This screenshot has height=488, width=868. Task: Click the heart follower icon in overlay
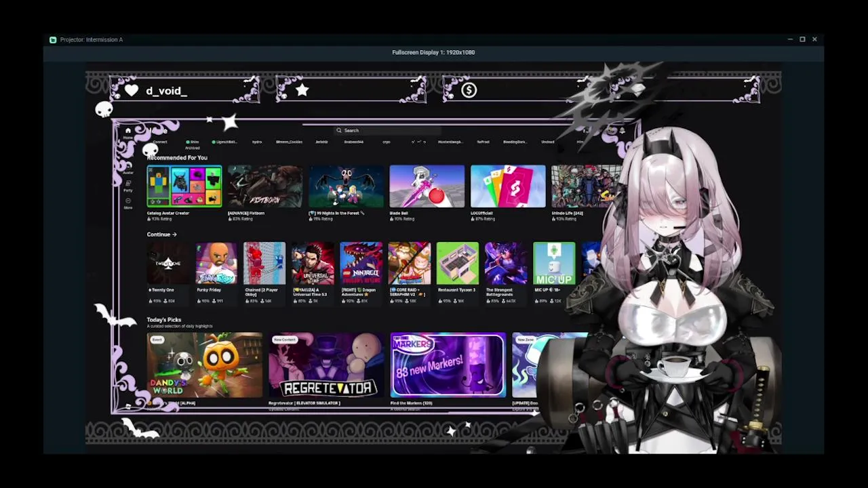click(132, 90)
